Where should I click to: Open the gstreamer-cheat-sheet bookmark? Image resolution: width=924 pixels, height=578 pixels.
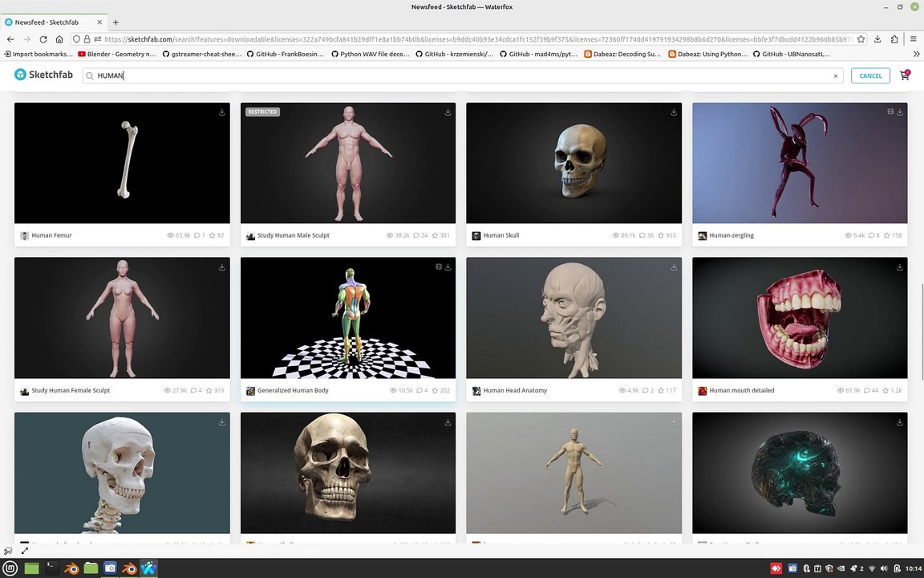(x=201, y=55)
